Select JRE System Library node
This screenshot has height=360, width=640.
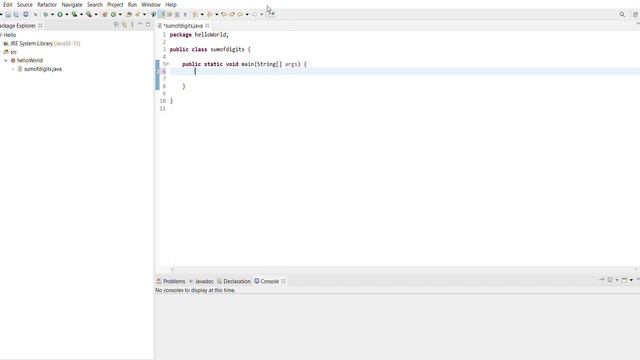(41, 43)
